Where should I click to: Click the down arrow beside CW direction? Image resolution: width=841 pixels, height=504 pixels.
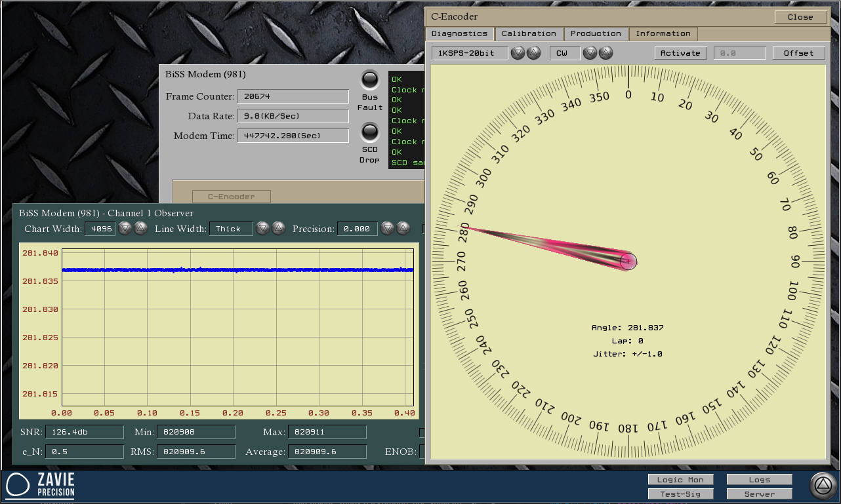590,53
